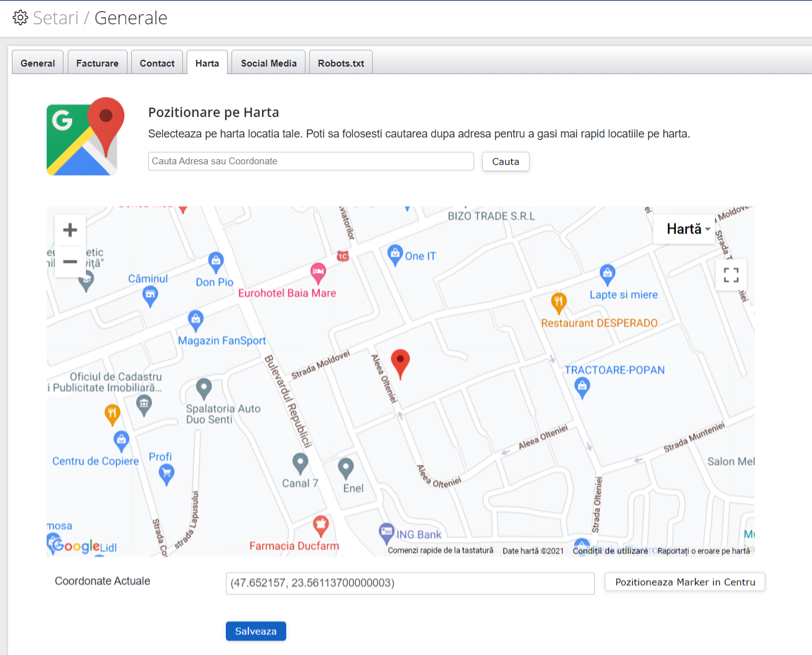Go to the Social Media tab
Image resolution: width=812 pixels, height=655 pixels.
(x=269, y=62)
